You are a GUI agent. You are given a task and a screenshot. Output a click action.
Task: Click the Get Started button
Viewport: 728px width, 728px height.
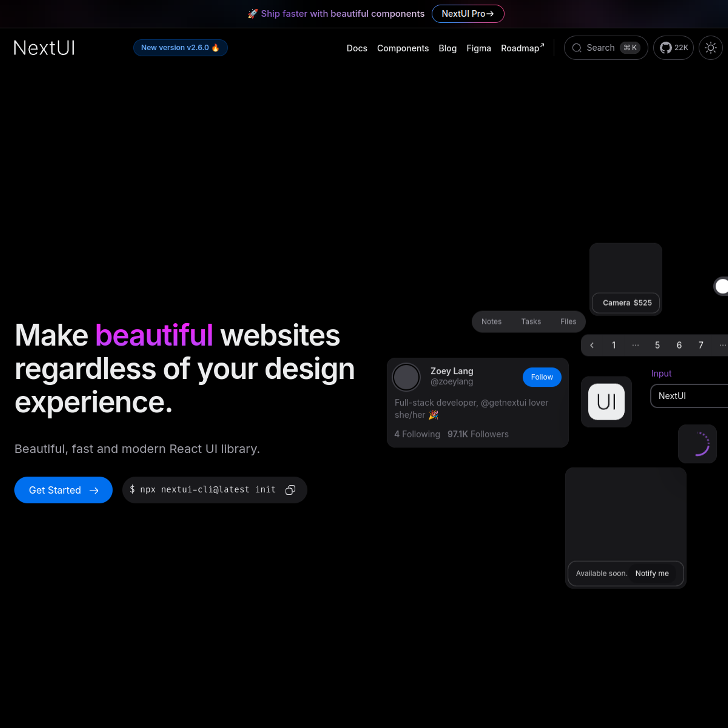[x=63, y=490]
